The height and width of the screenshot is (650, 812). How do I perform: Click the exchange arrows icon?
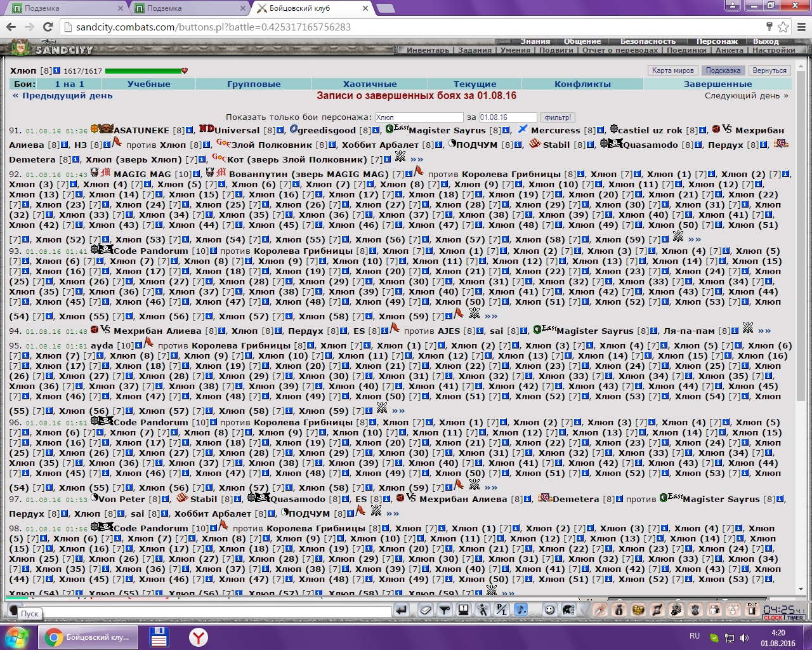pyautogui.click(x=657, y=610)
